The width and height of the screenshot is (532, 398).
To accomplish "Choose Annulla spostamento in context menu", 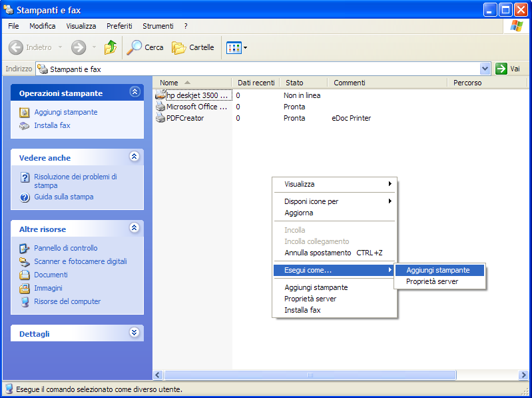I will click(334, 253).
